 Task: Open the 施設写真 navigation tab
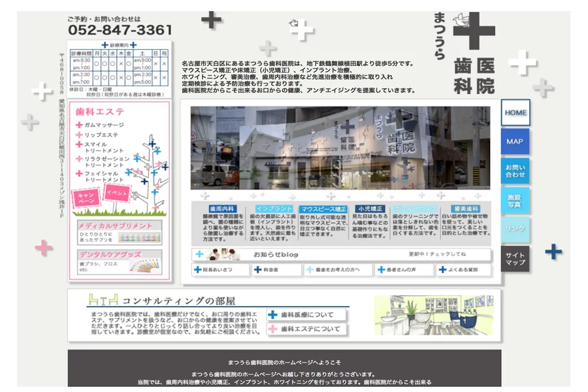pyautogui.click(x=515, y=201)
